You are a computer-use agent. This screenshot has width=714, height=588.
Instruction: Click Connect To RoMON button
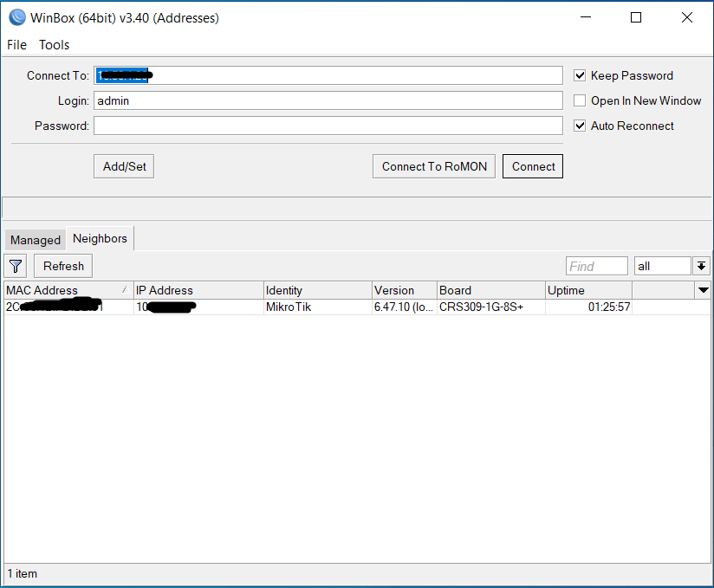(434, 166)
